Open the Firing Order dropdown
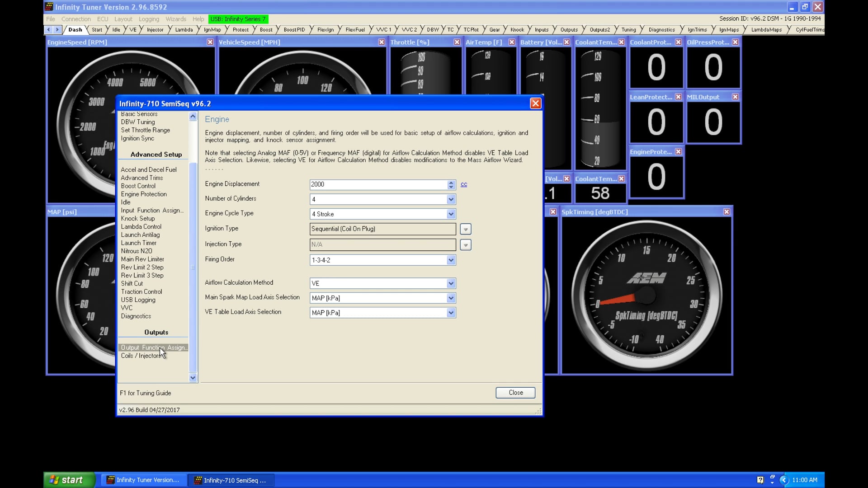This screenshot has width=868, height=488. tap(450, 260)
